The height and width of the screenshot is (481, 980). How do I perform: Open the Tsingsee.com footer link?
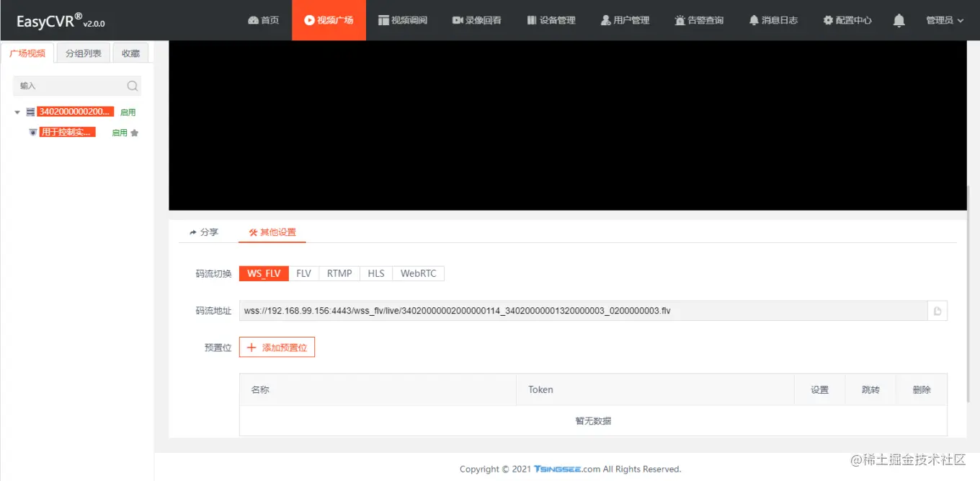[x=567, y=469]
